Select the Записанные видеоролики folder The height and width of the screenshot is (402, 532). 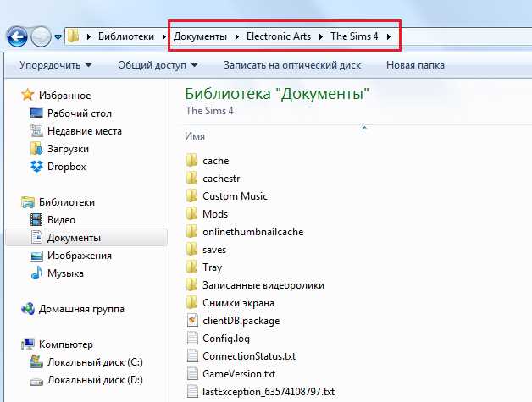pyautogui.click(x=255, y=284)
